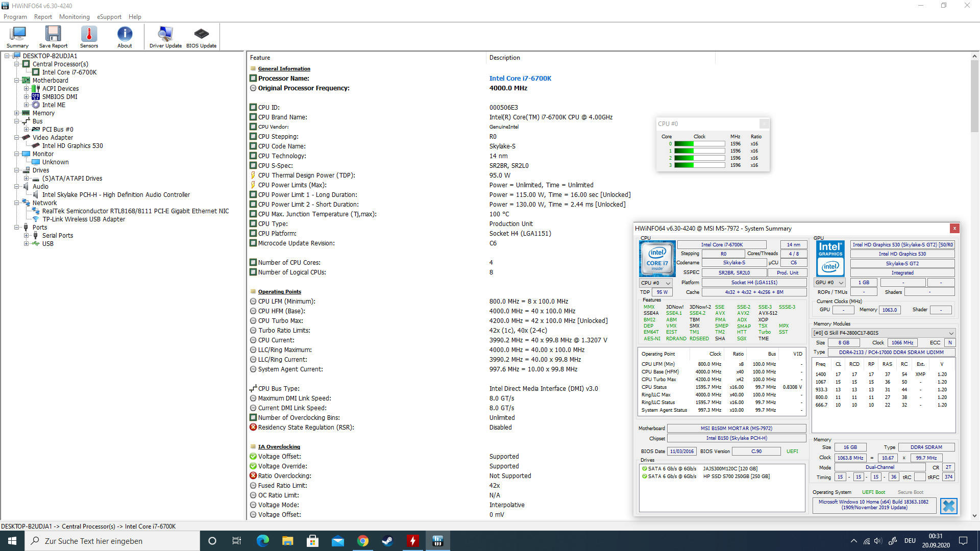980x551 pixels.
Task: Open the Memory Modules dropdown
Action: (950, 333)
